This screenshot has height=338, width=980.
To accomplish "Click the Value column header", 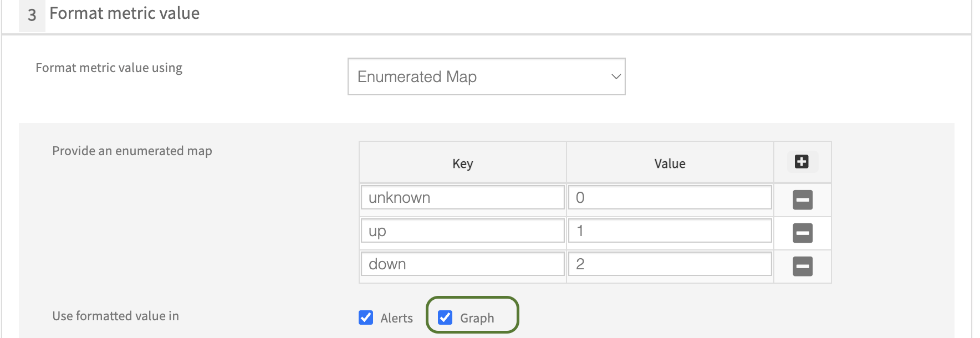I will (x=670, y=163).
